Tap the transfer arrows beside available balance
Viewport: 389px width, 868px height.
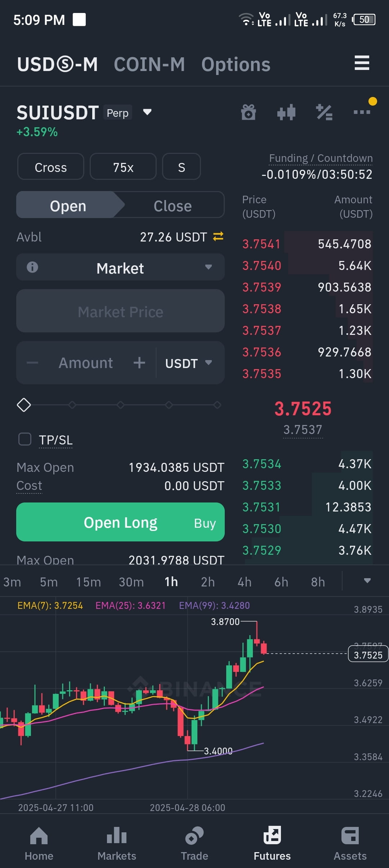point(218,236)
